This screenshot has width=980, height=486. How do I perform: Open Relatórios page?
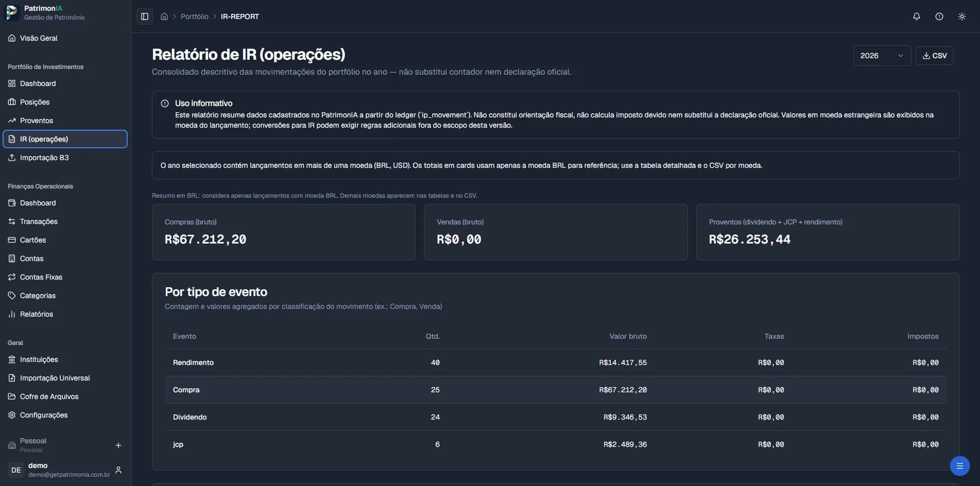65,314
